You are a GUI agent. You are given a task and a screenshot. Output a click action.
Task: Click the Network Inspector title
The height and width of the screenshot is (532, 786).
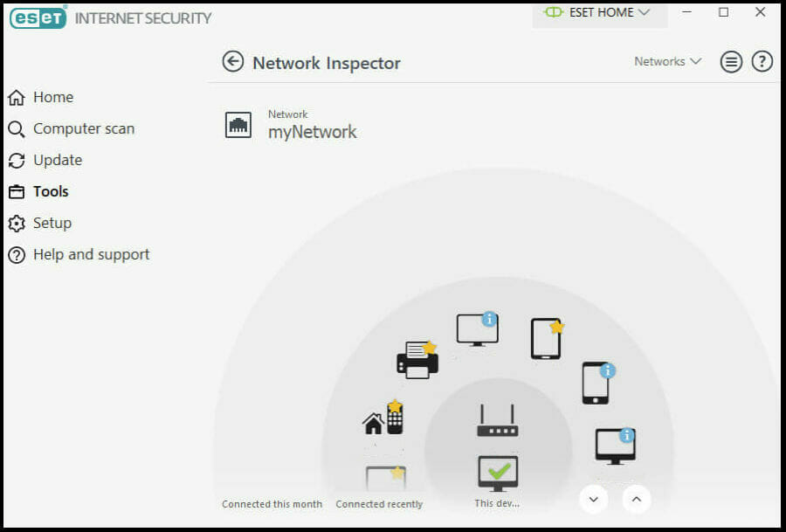point(327,63)
